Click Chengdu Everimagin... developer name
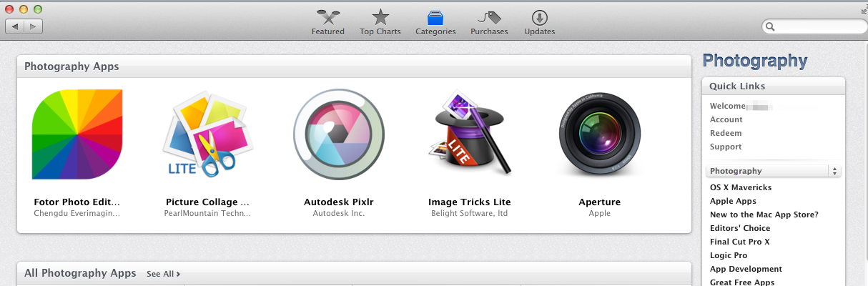This screenshot has height=286, width=868. [77, 213]
